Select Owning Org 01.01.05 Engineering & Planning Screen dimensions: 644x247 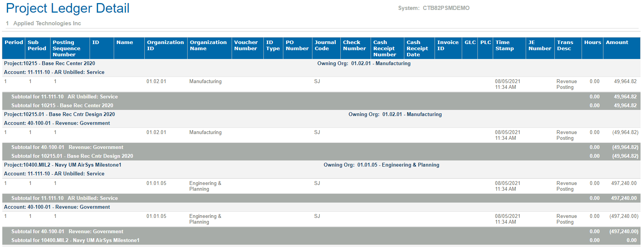coord(381,165)
